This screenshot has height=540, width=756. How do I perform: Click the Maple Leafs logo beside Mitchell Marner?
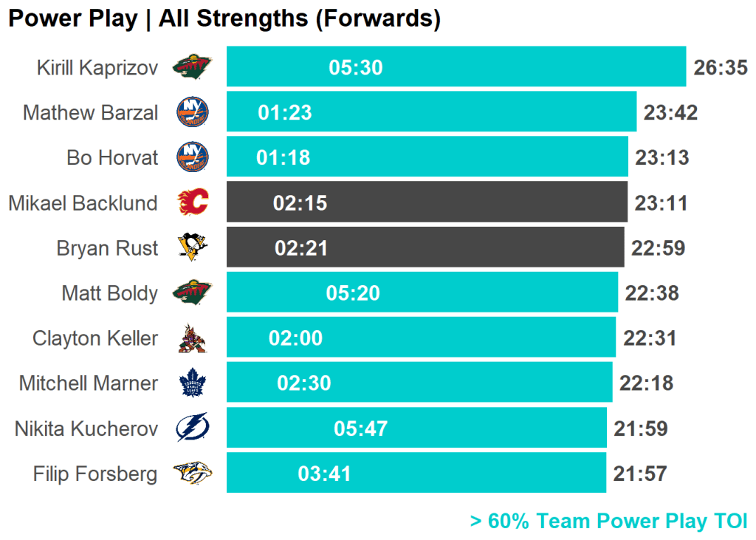192,383
